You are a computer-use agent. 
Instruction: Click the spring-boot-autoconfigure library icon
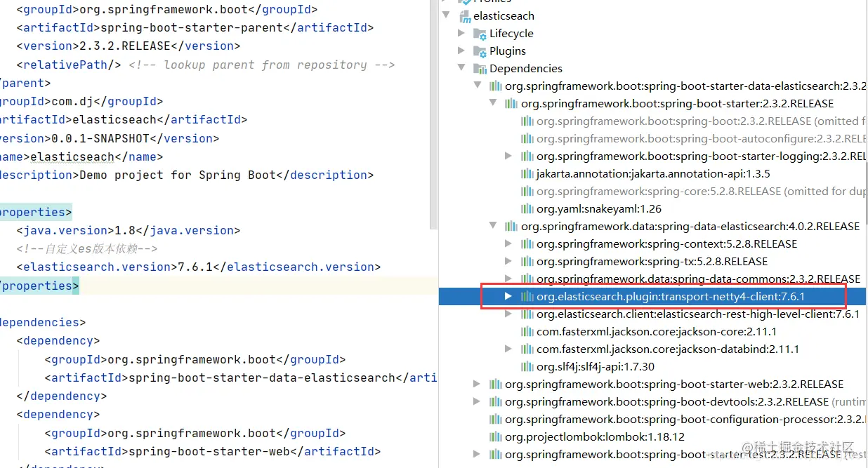[x=527, y=138]
